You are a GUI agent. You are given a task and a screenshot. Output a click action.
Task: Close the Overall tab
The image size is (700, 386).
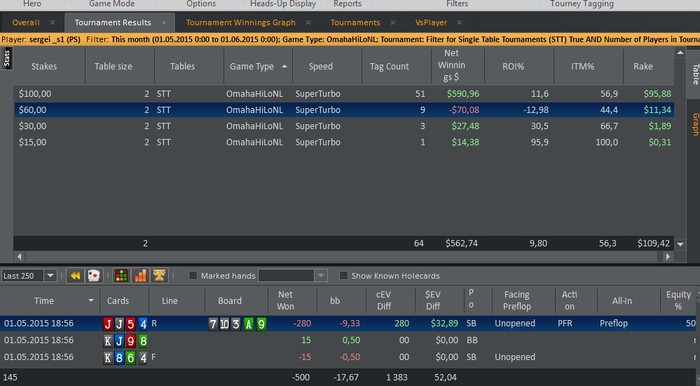52,22
